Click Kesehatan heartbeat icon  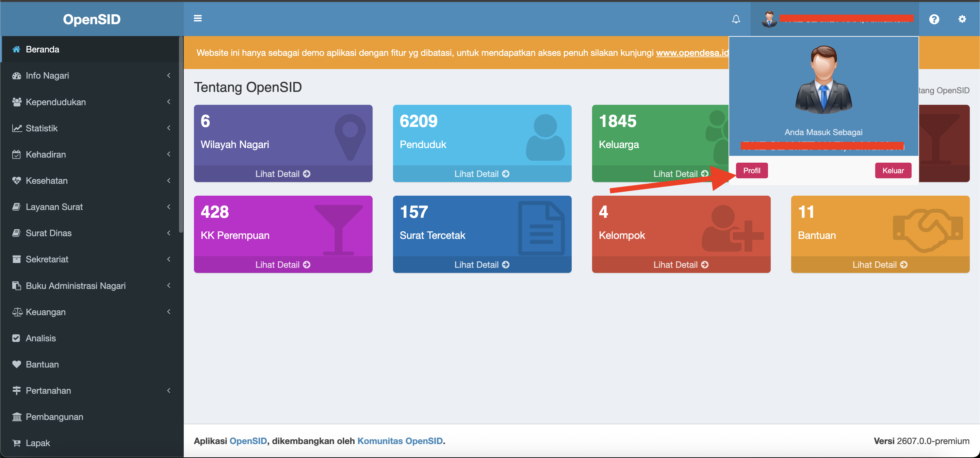coord(16,181)
